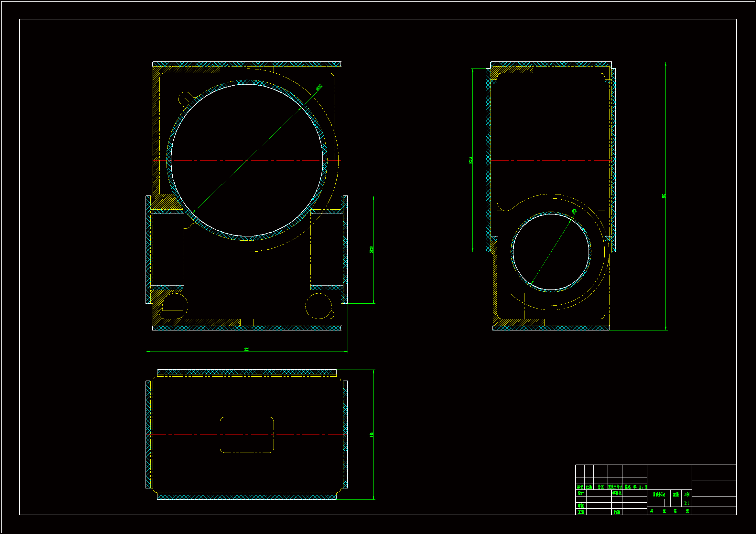The width and height of the screenshot is (756, 534).
Task: Select the 工艺 row label
Action: click(581, 512)
